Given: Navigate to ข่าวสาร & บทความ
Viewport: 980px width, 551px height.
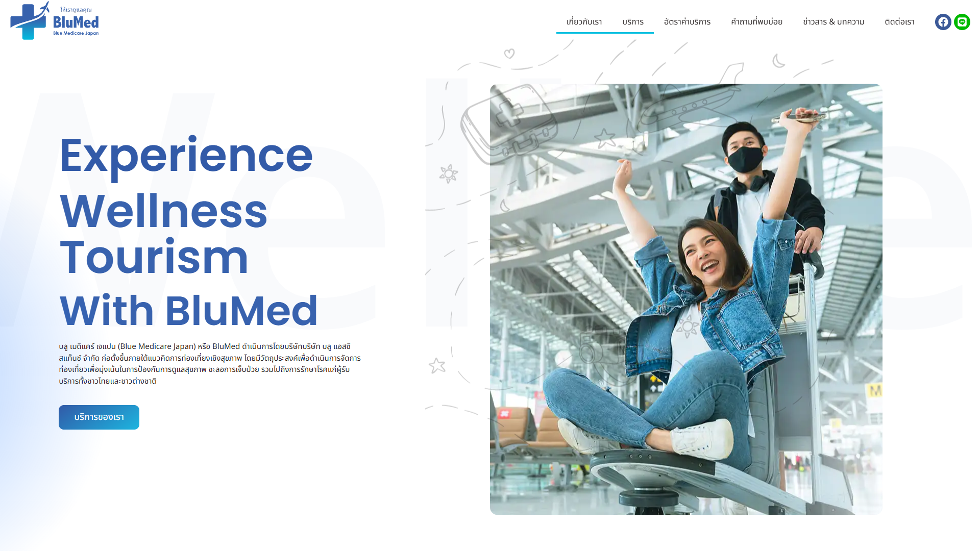Looking at the screenshot, I should 834,22.
